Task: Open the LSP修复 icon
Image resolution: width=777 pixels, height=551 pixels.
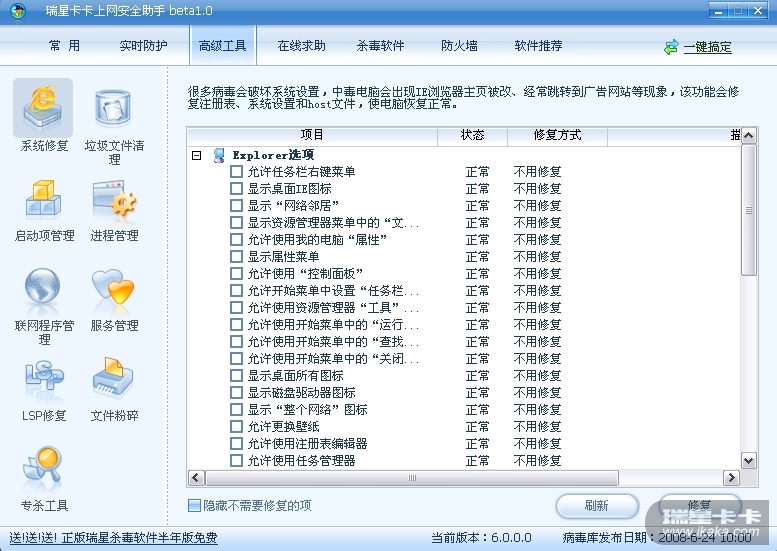Action: pyautogui.click(x=44, y=378)
